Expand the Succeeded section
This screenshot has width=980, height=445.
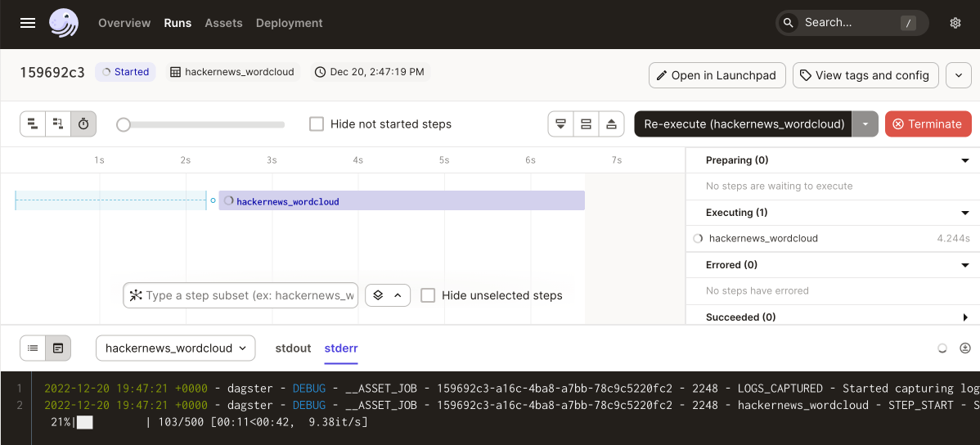[x=965, y=317]
